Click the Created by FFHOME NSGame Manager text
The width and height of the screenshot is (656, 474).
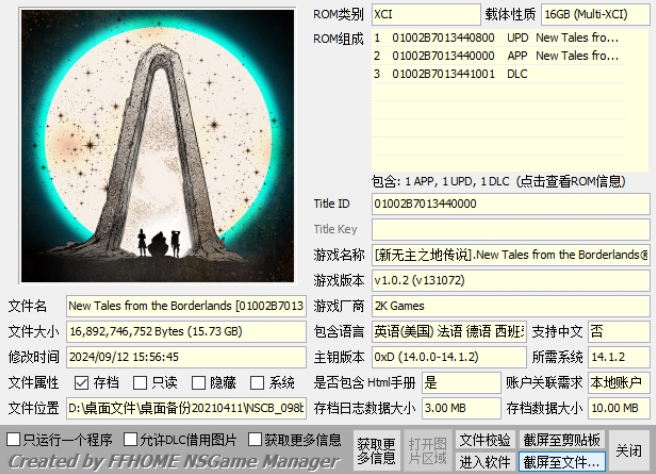pyautogui.click(x=174, y=461)
